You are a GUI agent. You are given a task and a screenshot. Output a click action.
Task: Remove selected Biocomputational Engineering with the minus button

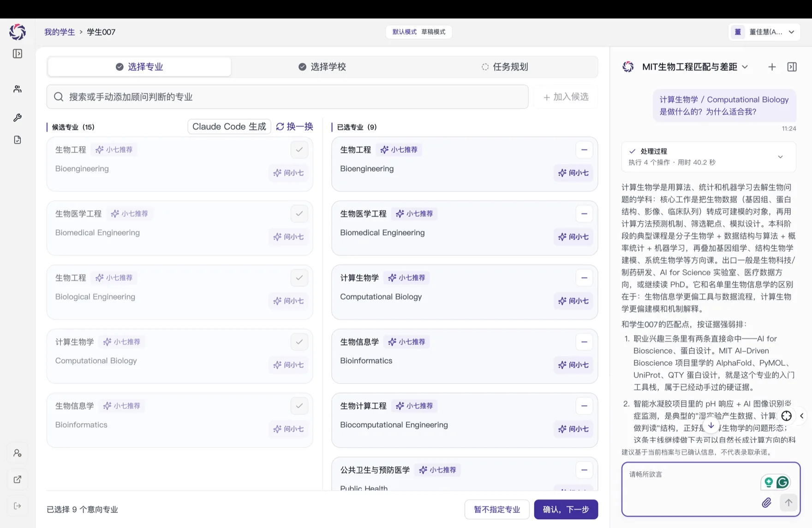pyautogui.click(x=584, y=406)
